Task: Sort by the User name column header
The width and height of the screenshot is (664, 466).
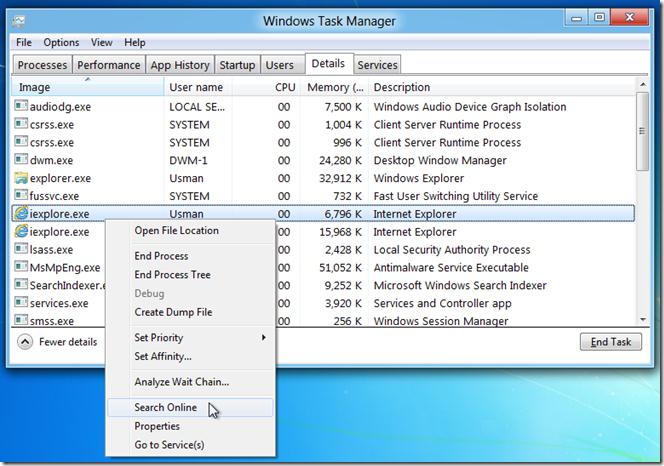Action: pyautogui.click(x=196, y=87)
